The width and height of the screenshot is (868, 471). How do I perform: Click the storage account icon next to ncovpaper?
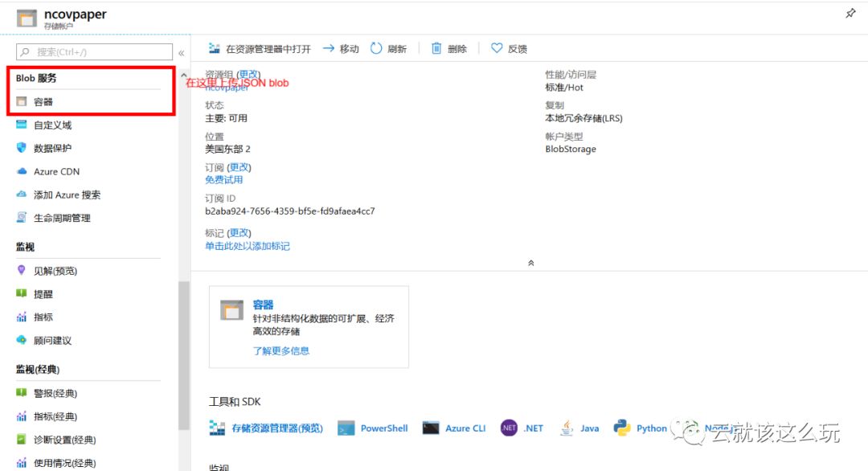click(x=27, y=18)
